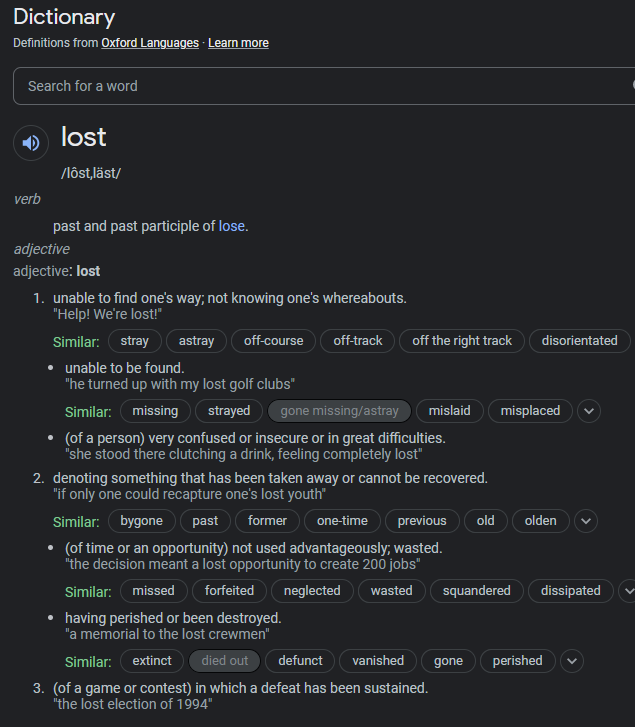Viewport: 635px width, 727px height.
Task: Select the 'bygone' synonym chip
Action: [142, 521]
